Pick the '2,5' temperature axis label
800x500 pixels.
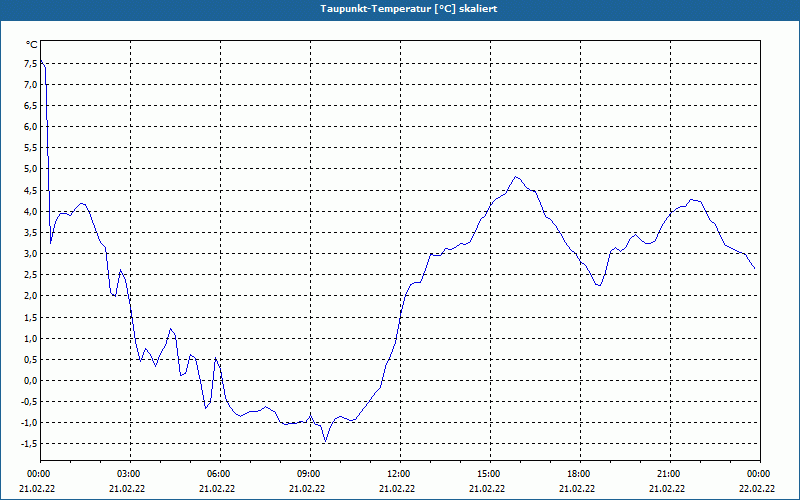pos(31,274)
